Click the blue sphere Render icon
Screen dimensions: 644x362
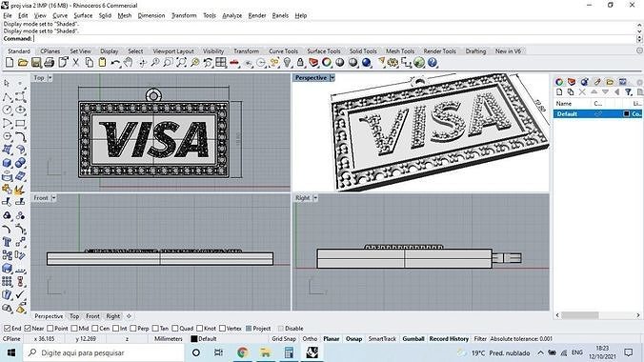pyautogui.click(x=367, y=63)
